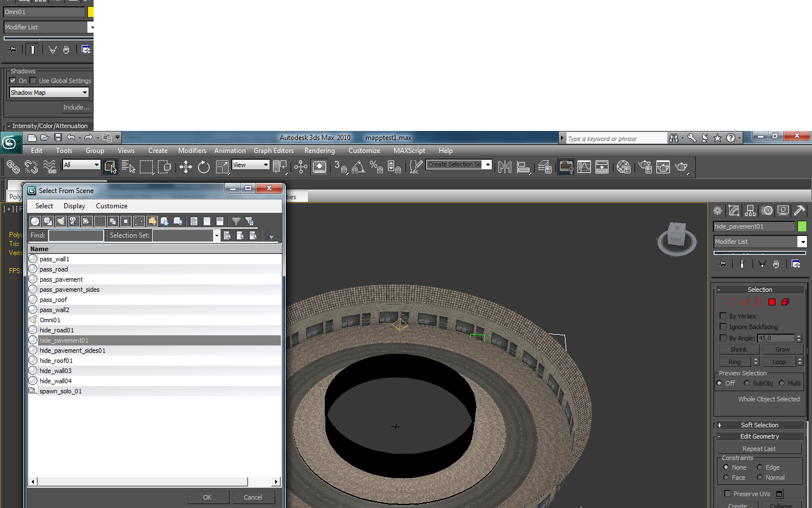Expand the Soft Selection rollout
Screen dimensions: 812x508
759,425
